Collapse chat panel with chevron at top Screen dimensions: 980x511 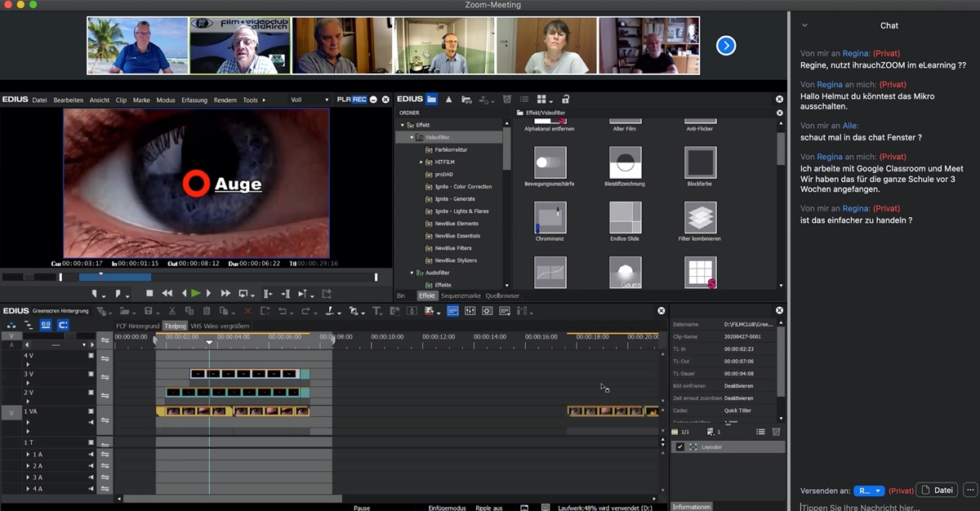click(804, 25)
